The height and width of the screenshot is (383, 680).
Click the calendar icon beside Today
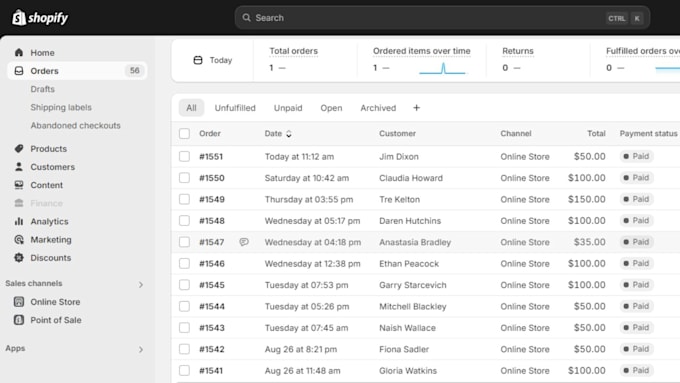[198, 60]
